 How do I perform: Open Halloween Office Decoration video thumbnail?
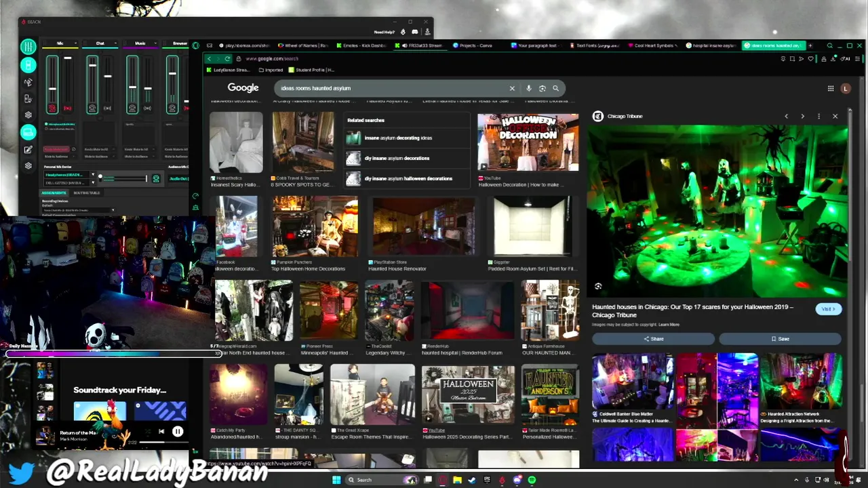coord(528,142)
